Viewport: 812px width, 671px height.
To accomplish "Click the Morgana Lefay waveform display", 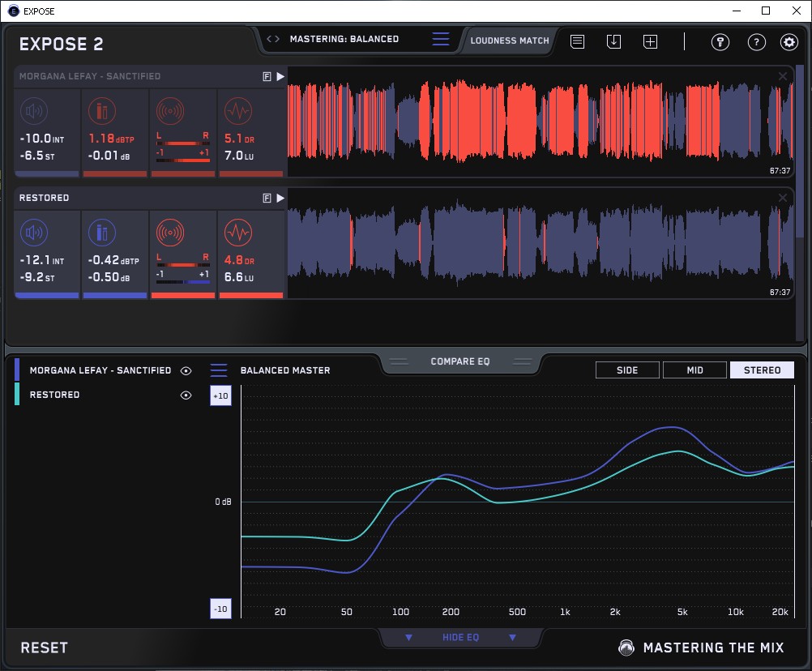I will tap(541, 122).
